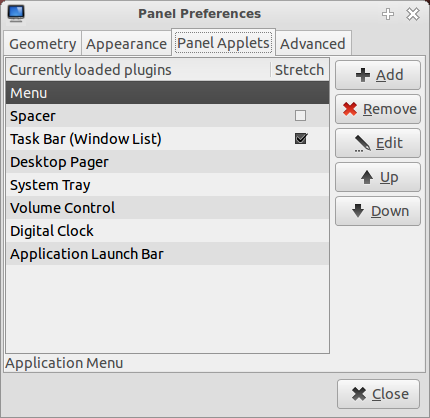Enable Stretch checkbox for Spacer
The height and width of the screenshot is (418, 430).
tap(300, 116)
